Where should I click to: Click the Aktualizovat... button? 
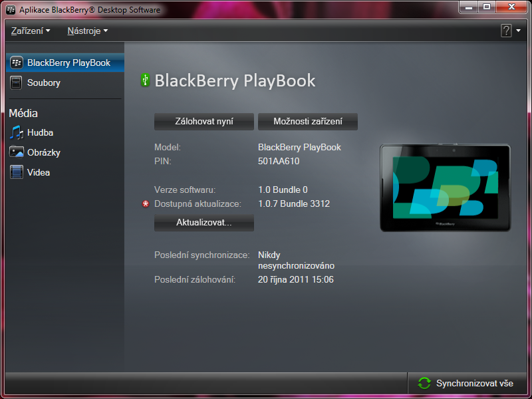204,223
